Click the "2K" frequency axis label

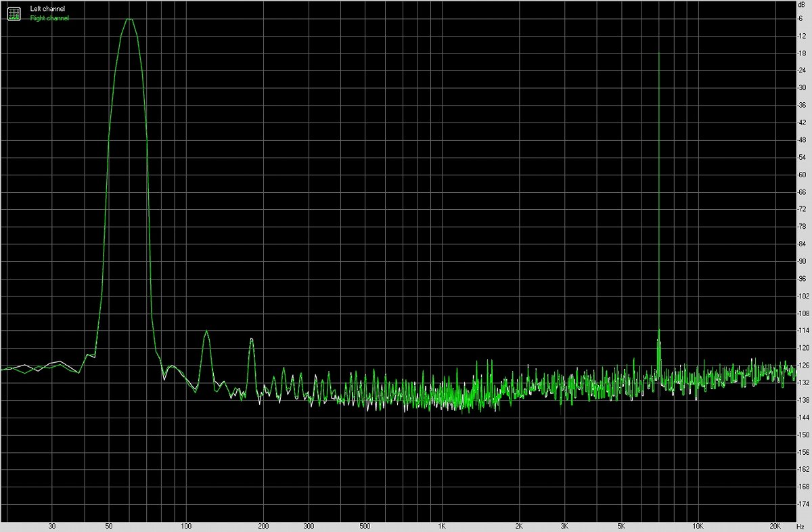[519, 526]
